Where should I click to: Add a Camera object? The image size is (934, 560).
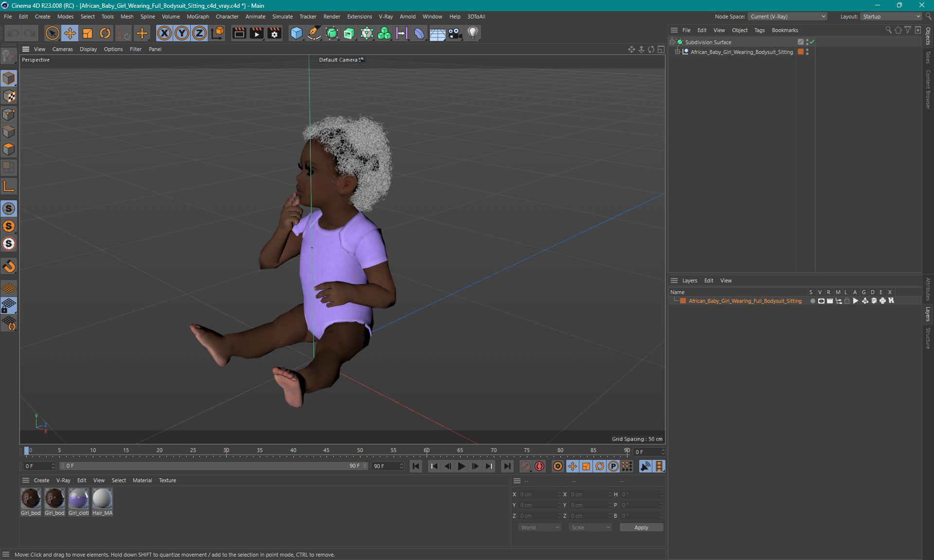[455, 33]
